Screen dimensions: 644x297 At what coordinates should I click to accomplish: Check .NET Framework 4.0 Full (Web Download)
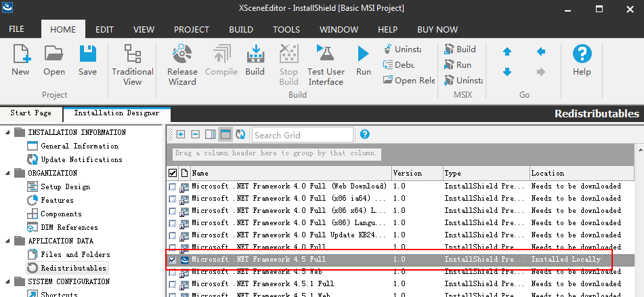click(173, 187)
